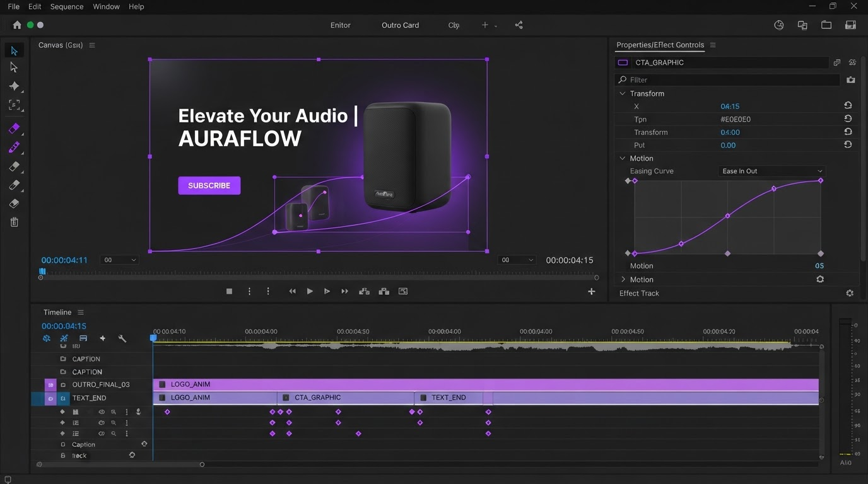Click the SUBSCRIBE button on canvas
This screenshot has height=484, width=868.
tap(209, 185)
